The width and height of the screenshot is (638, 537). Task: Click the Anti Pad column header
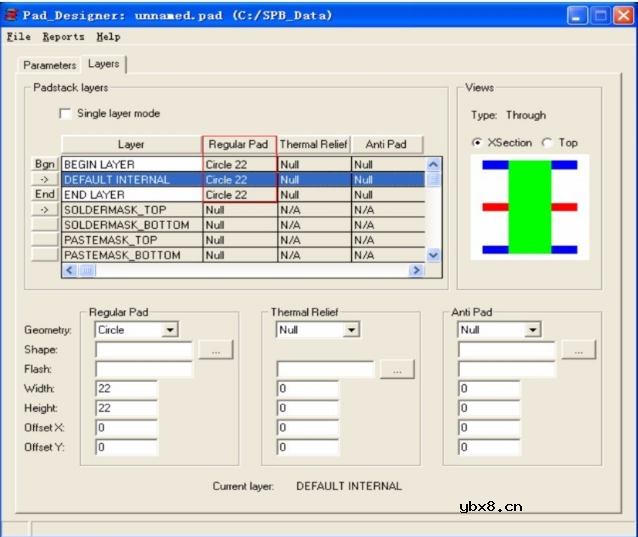coord(387,145)
